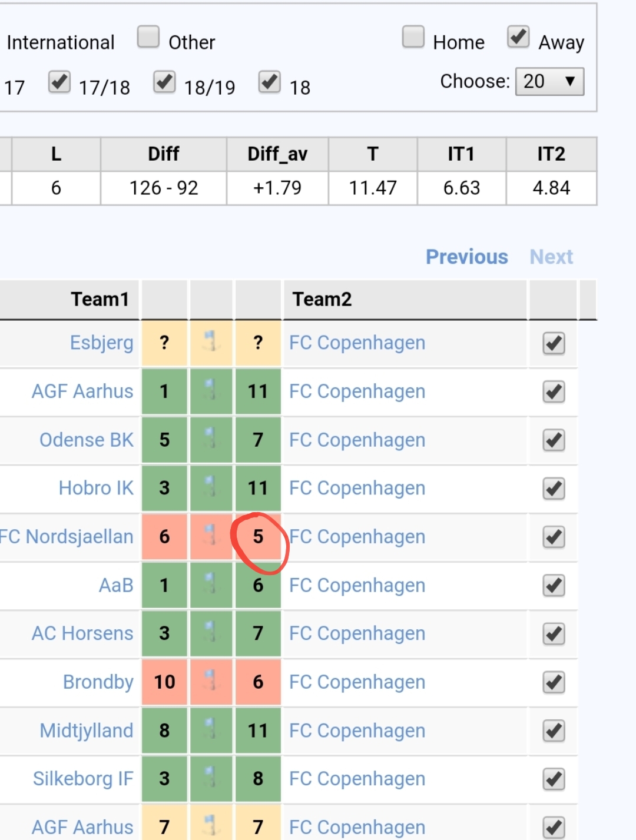636x840 pixels.
Task: Go to the Previous page
Action: coord(467,257)
